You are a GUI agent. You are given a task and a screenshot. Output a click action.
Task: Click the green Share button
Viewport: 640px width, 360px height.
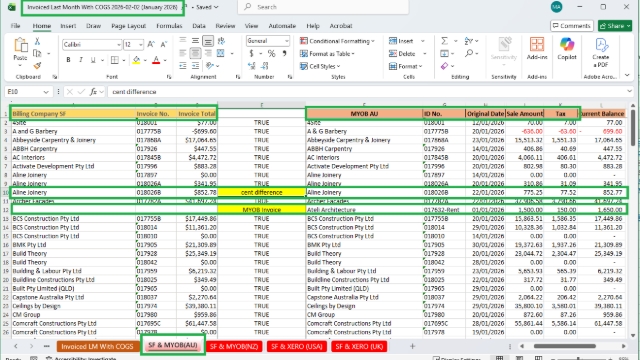click(615, 26)
